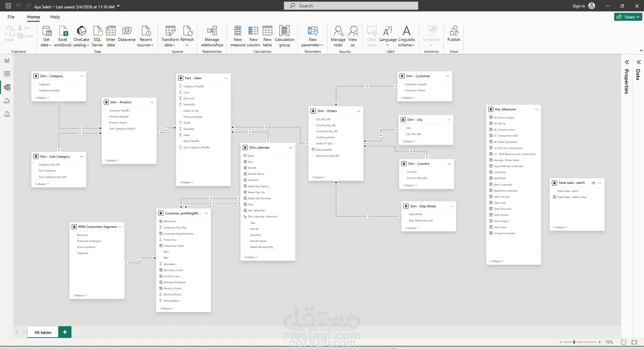Select the Home ribbon tab

(34, 17)
